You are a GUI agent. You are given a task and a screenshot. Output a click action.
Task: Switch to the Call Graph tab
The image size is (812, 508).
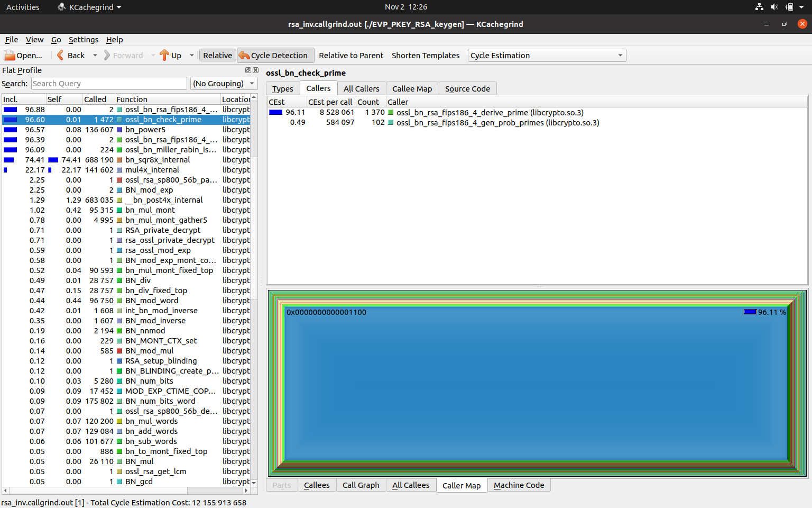tap(361, 485)
